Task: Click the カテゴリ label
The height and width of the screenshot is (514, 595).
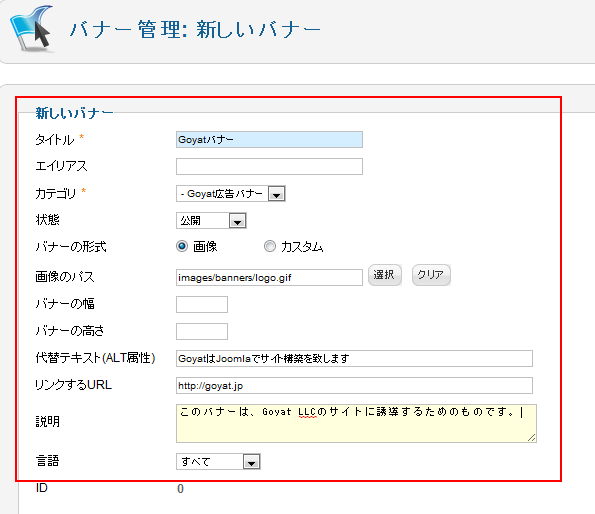Action: click(55, 193)
